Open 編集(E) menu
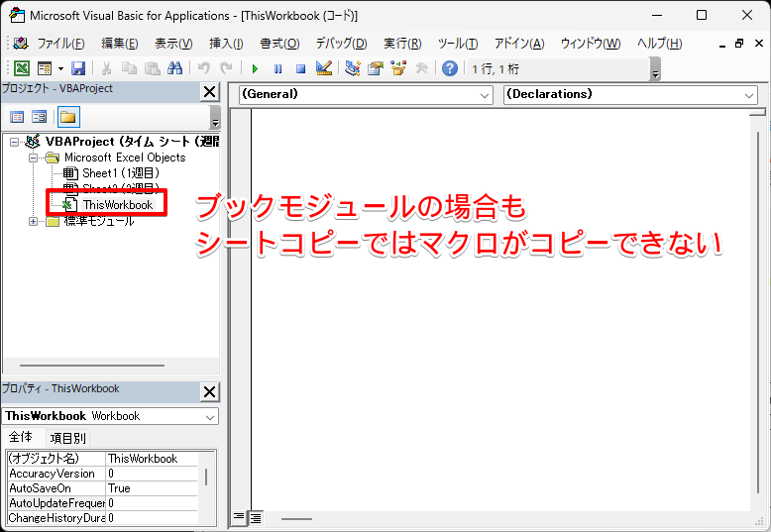 click(120, 44)
